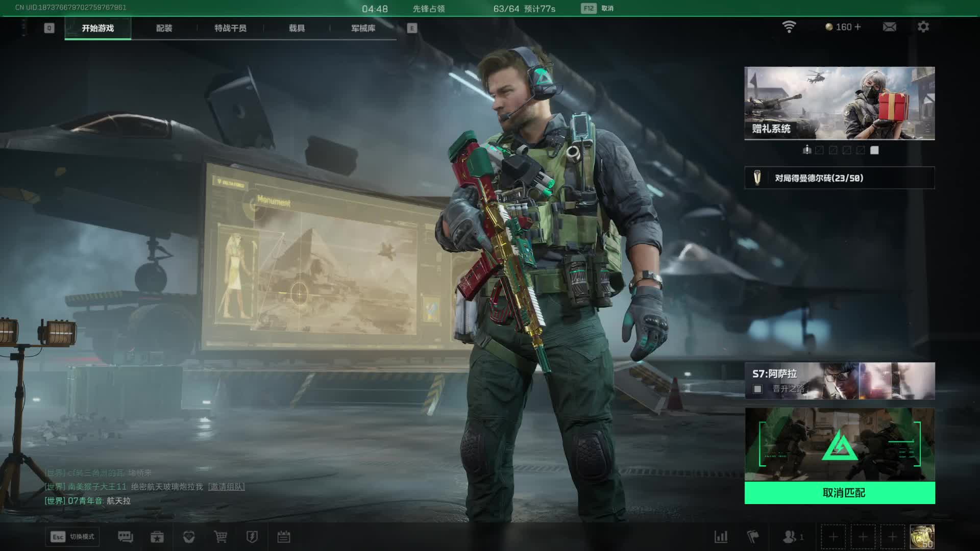
Task: Click 邀请组队 link in world chat
Action: pos(226,487)
